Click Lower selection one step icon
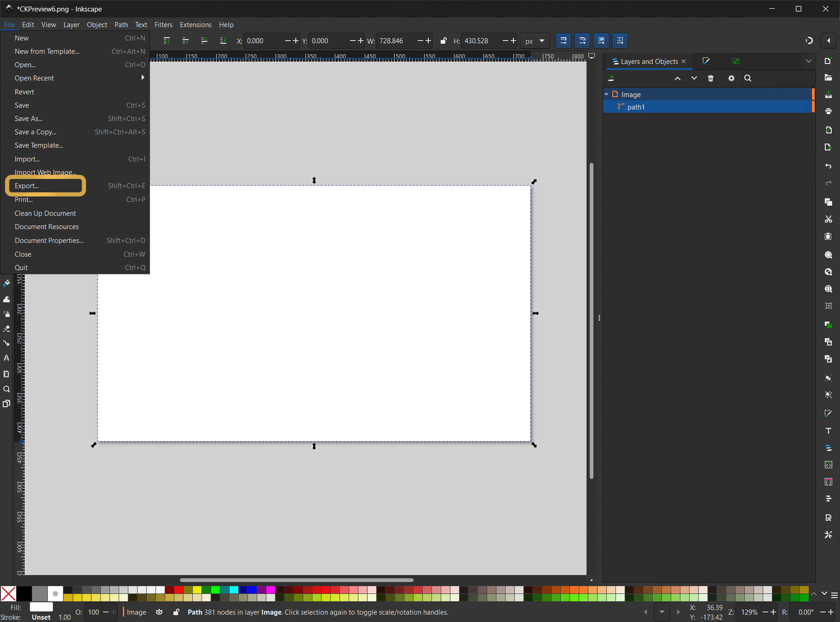The image size is (840, 622). click(x=204, y=41)
